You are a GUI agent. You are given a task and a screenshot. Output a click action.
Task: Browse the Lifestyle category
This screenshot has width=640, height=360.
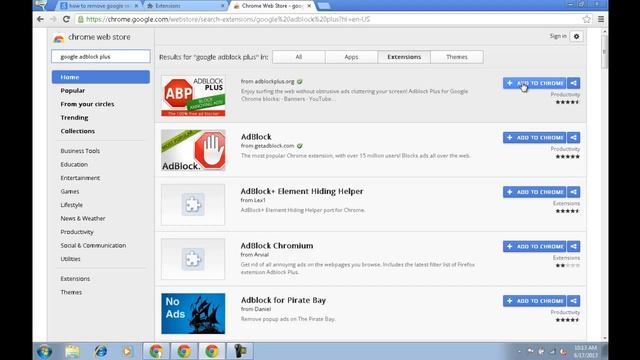pos(71,205)
